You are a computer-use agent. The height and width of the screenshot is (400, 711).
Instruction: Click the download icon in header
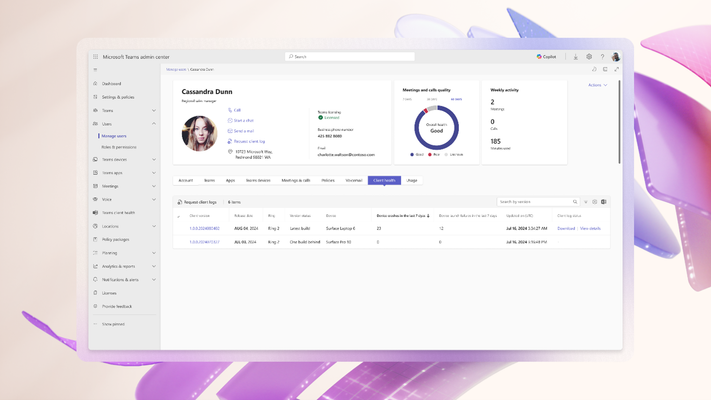576,57
